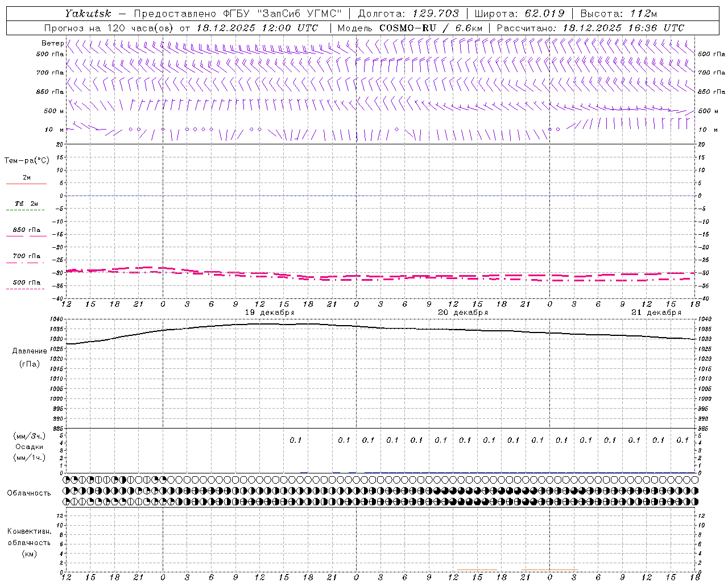Click the '-40' tick on left temperature axis
The height and width of the screenshot is (582, 728).
[59, 299]
